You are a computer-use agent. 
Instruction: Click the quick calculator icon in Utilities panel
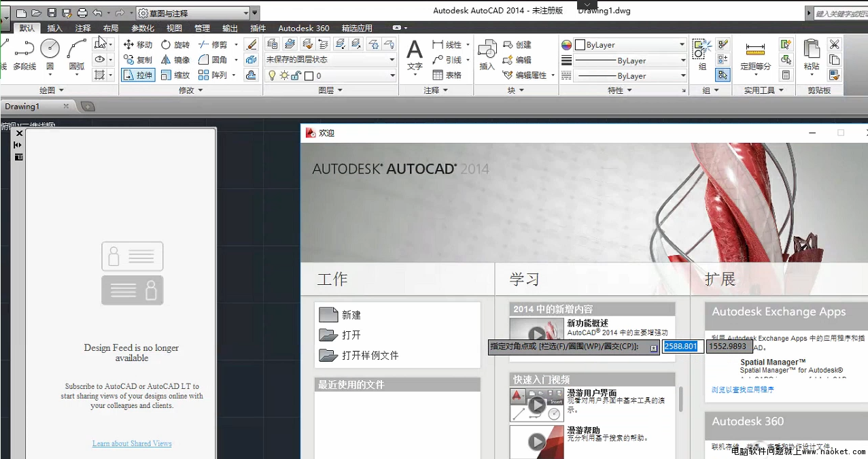[x=786, y=75]
